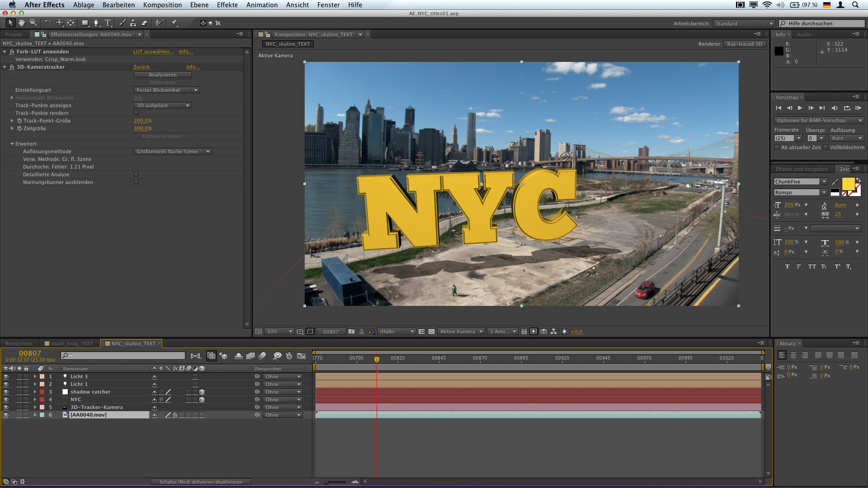Select the Eraser tool
The image size is (868, 488).
point(145,23)
